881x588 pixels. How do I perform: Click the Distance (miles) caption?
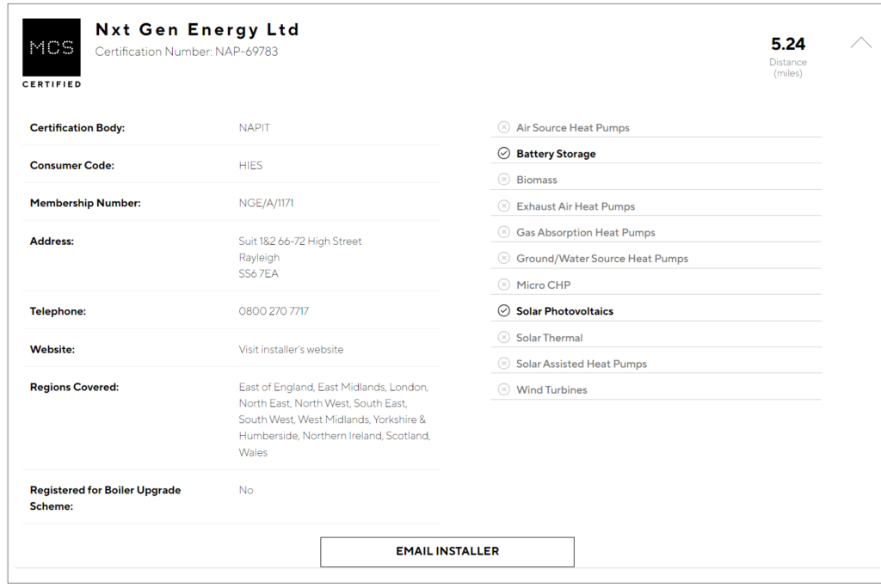[x=788, y=67]
